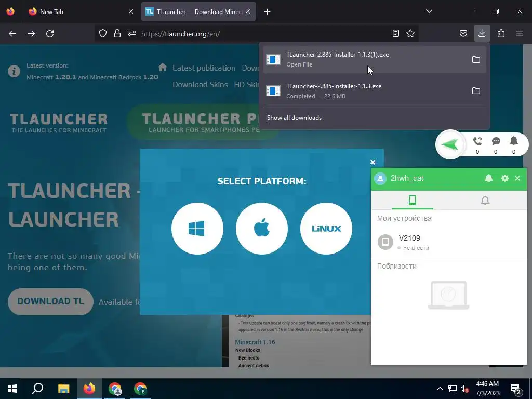The height and width of the screenshot is (399, 532).
Task: Open the site permissions icon in address bar
Action: 132,34
